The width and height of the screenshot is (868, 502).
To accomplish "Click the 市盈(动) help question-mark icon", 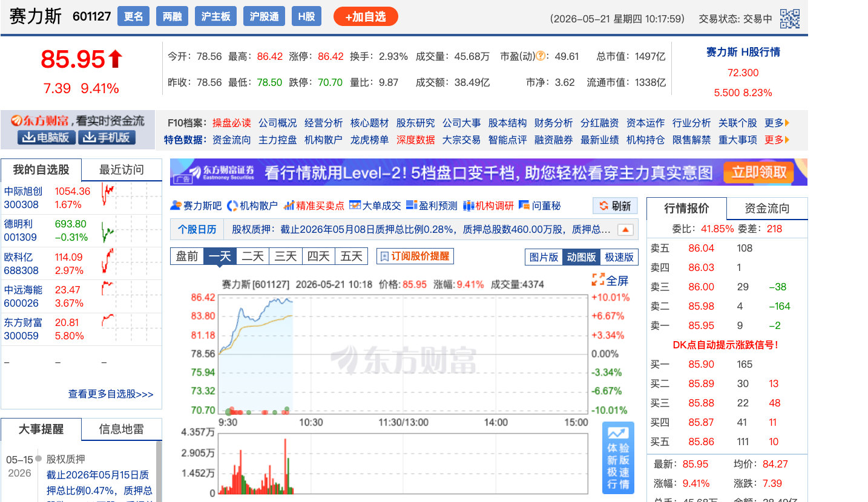I will (541, 56).
